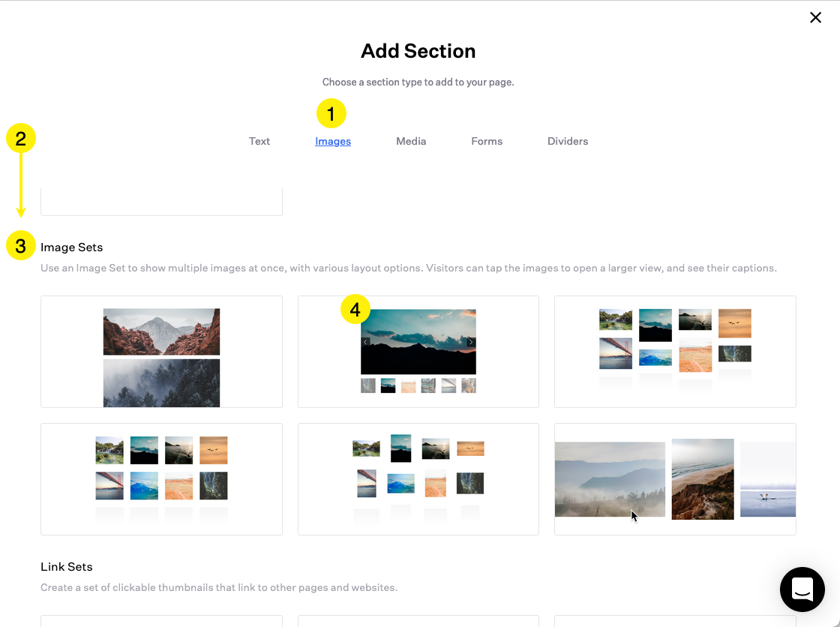
Task: Close the Add Section dialog
Action: coord(815,17)
